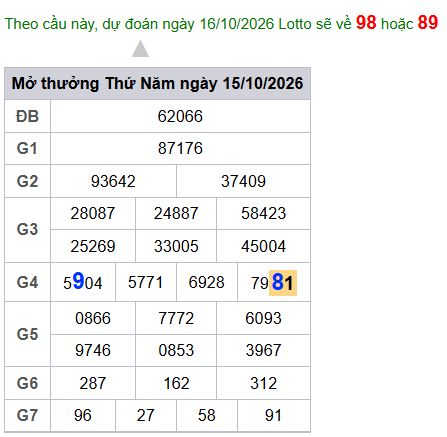447x437 pixels.
Task: Click G4 number 5904 with blue 9
Action: (83, 282)
